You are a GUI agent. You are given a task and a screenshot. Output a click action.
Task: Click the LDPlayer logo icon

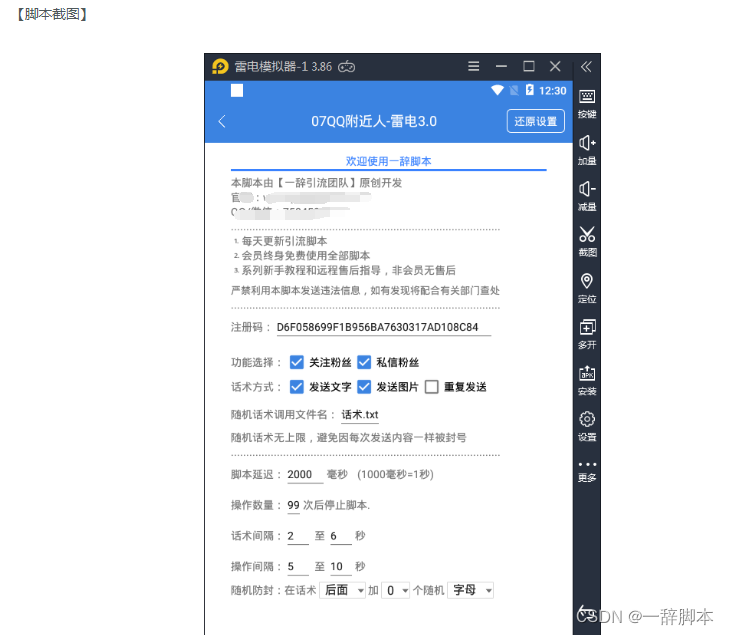coord(220,66)
